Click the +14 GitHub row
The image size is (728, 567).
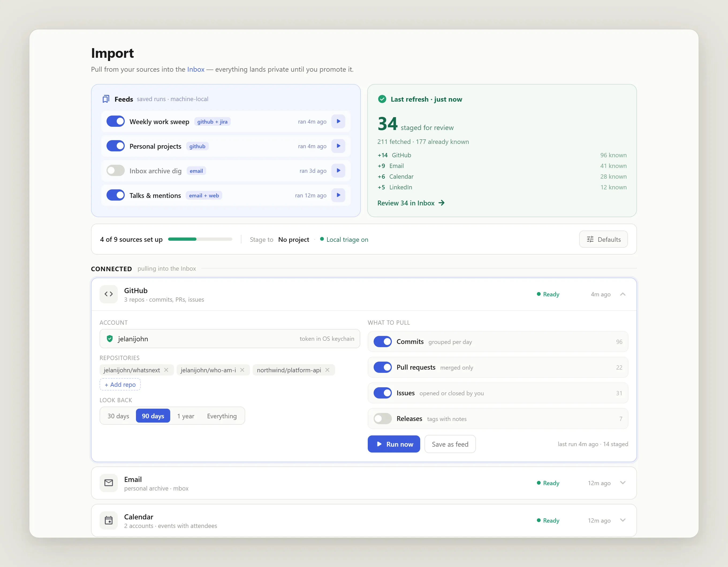click(x=502, y=155)
